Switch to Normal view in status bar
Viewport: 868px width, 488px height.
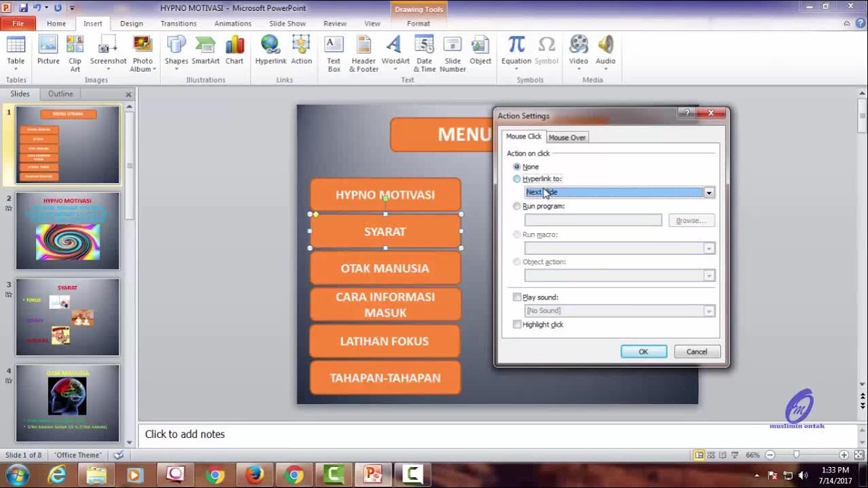(x=699, y=455)
